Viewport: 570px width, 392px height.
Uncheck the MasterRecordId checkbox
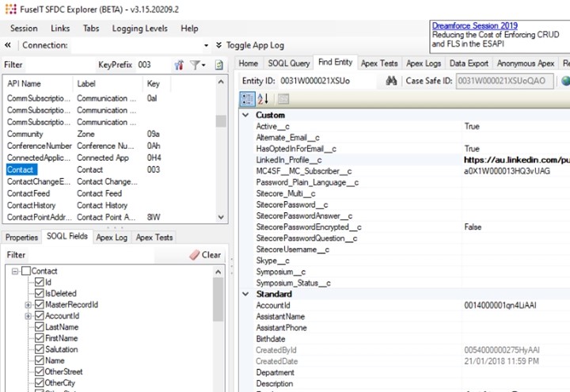pyautogui.click(x=40, y=304)
